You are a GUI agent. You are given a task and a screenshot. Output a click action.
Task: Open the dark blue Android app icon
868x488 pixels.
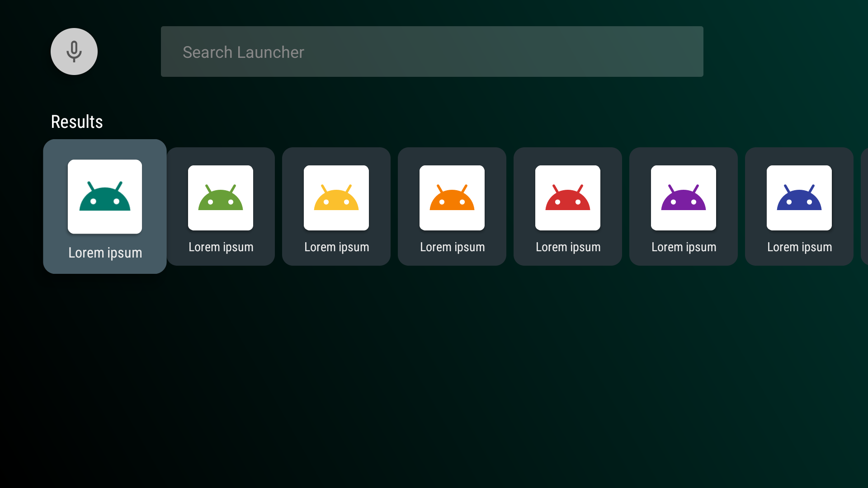point(799,198)
